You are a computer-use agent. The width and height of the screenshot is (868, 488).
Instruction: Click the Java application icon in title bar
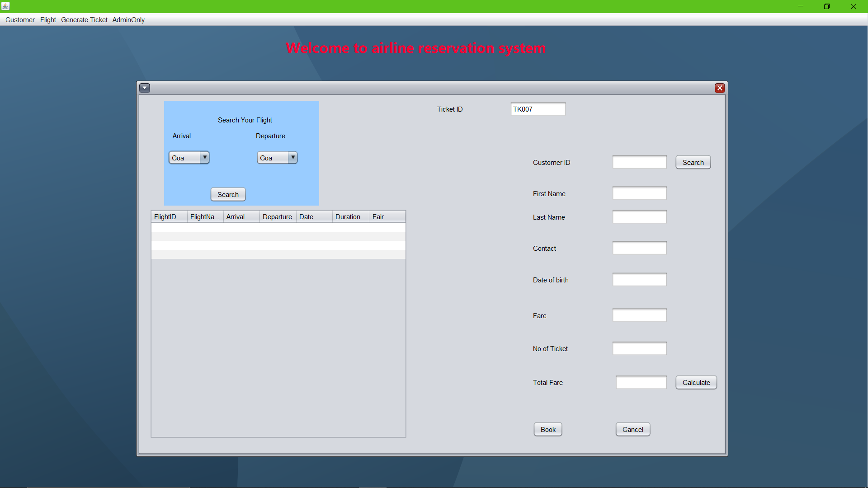[x=5, y=6]
